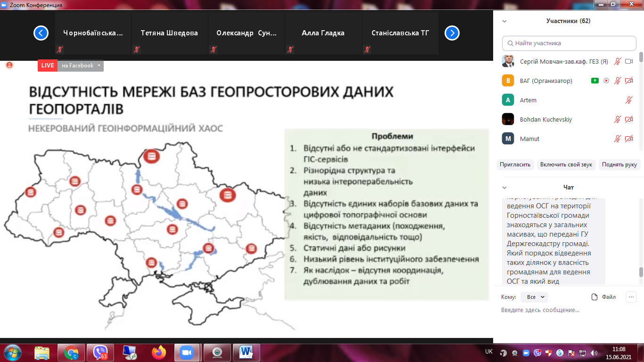Open Firefox from the taskbar
644x362 pixels.
coord(159,353)
